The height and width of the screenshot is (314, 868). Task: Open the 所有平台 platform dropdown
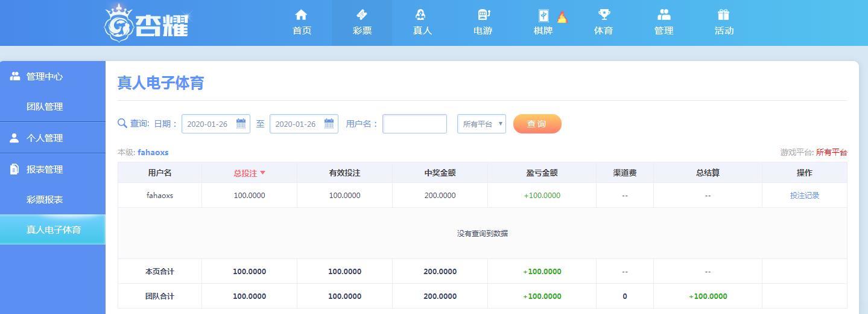pos(481,124)
